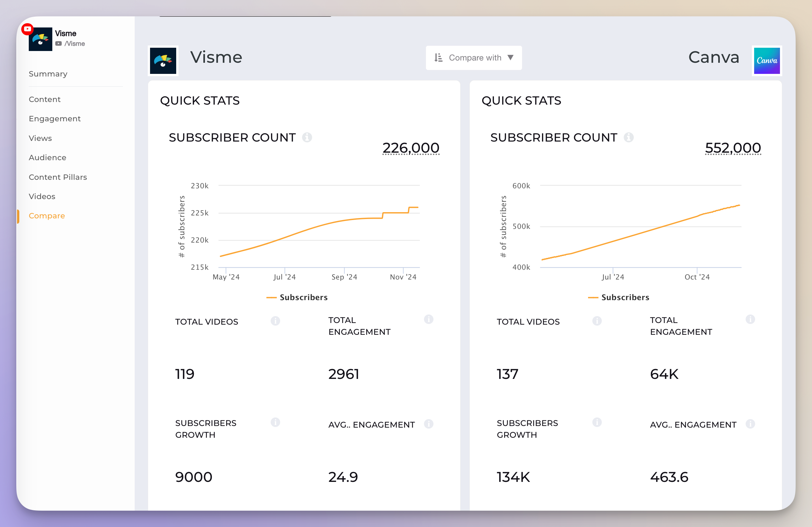This screenshot has height=527, width=812.
Task: Open the Videos section
Action: (x=42, y=196)
